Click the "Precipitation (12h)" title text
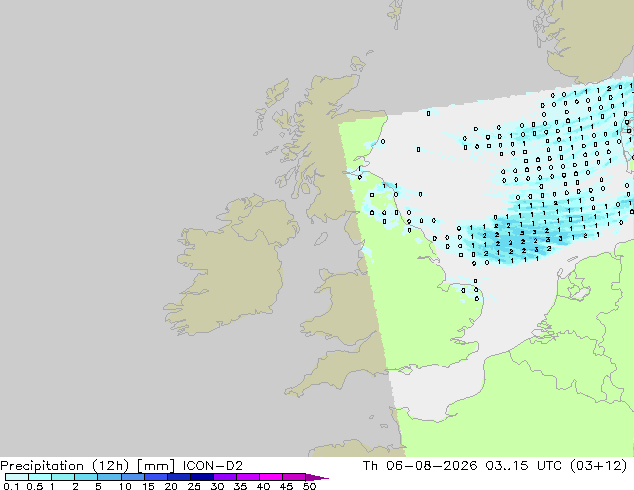 pyautogui.click(x=65, y=466)
